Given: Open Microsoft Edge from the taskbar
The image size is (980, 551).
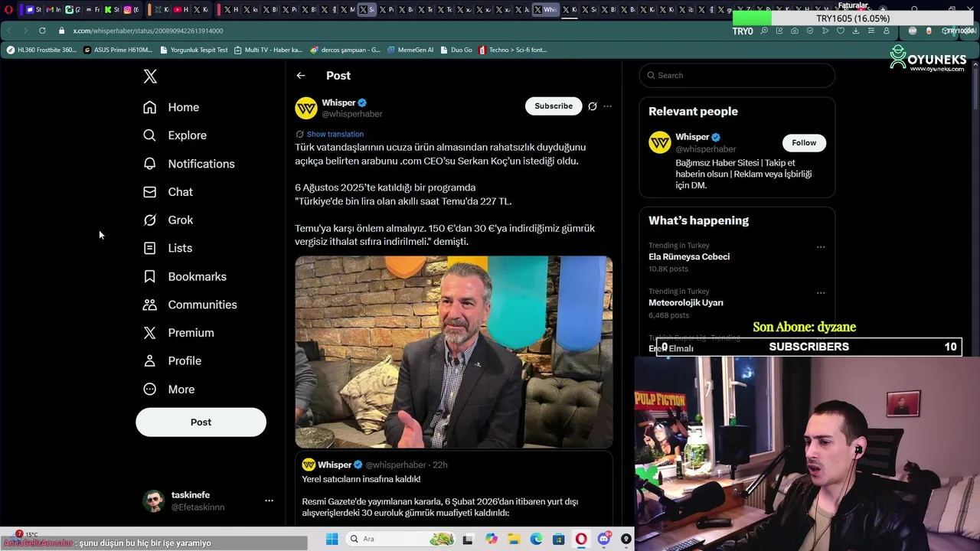Looking at the screenshot, I should tap(536, 540).
